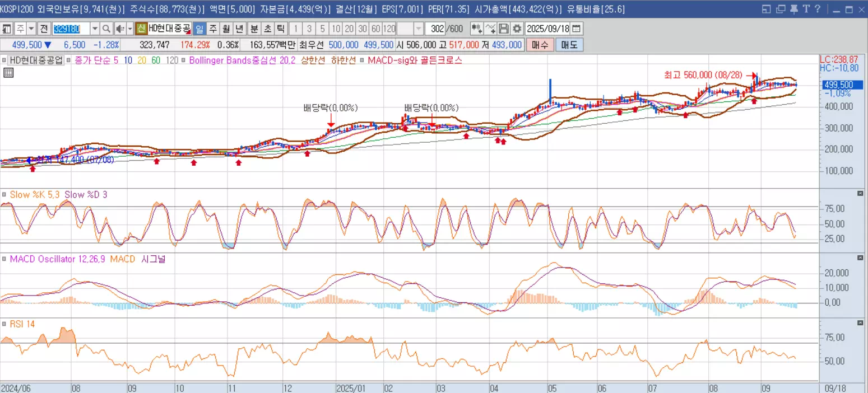Select the 1 interval button

(x=295, y=29)
